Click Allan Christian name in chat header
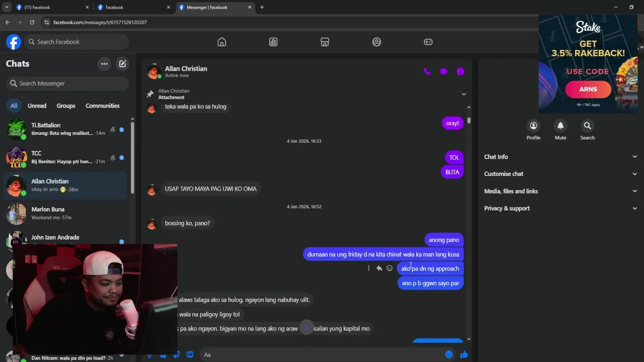The image size is (644, 362). pos(186,68)
